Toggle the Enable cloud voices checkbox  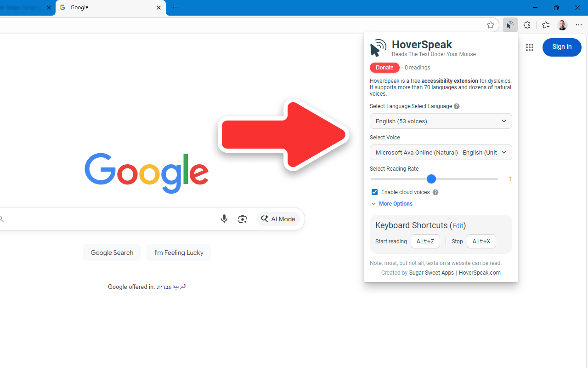pyautogui.click(x=374, y=192)
